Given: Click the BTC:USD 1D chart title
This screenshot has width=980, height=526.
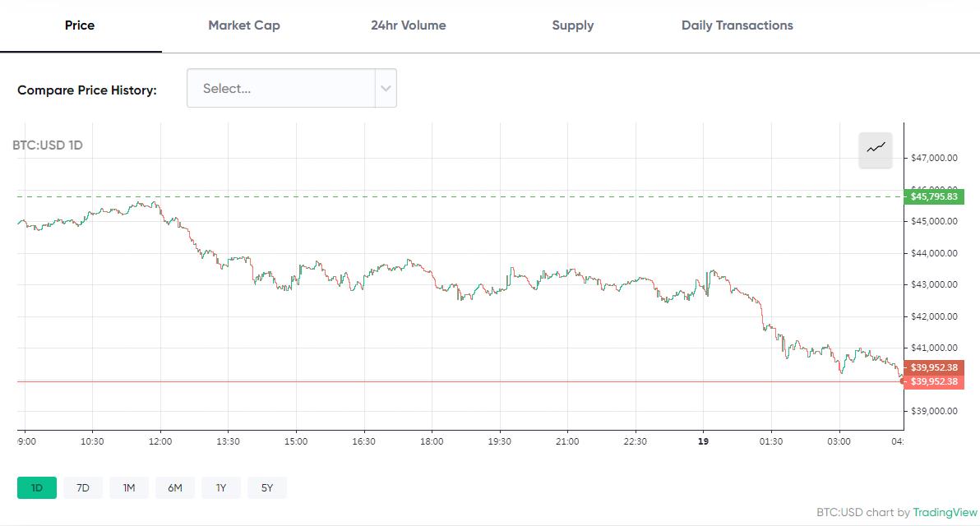Looking at the screenshot, I should [x=49, y=145].
